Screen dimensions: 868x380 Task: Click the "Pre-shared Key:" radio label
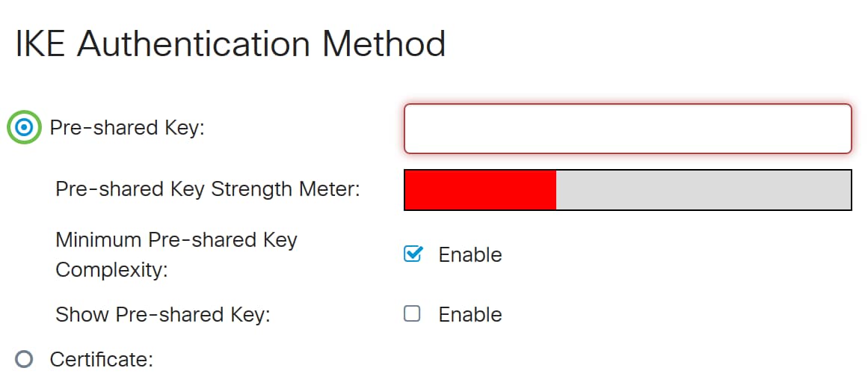pyautogui.click(x=127, y=128)
